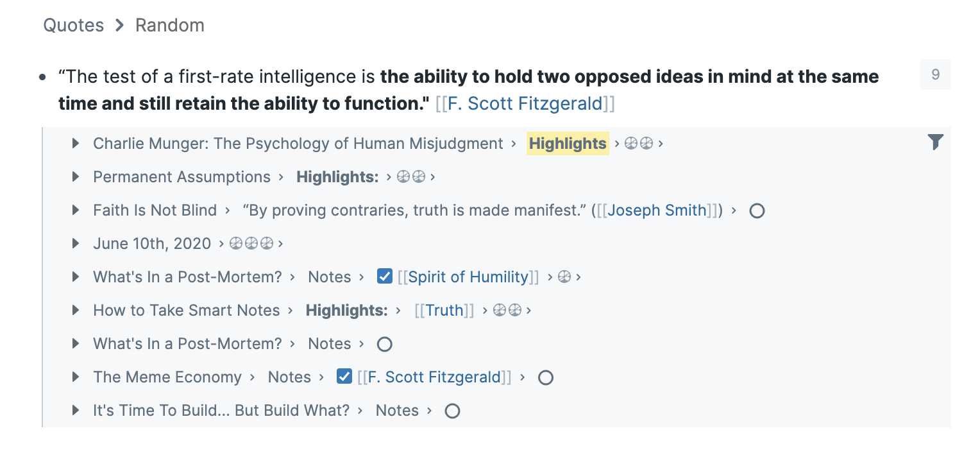Click the ellipsis dots in How to Take Smart Notes row
The height and width of the screenshot is (453, 980).
coord(507,311)
